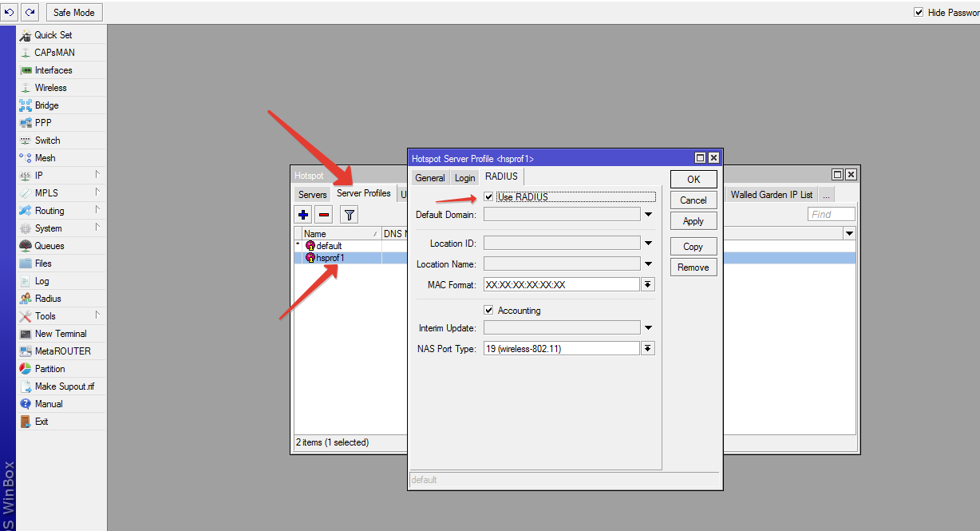The width and height of the screenshot is (980, 531).
Task: Click the blue plus add button
Action: 303,214
